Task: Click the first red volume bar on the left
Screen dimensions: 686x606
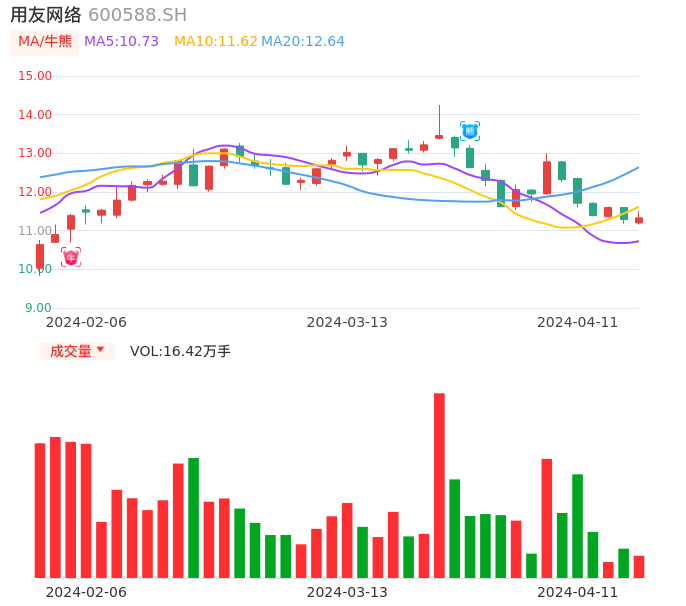Action: pyautogui.click(x=40, y=511)
